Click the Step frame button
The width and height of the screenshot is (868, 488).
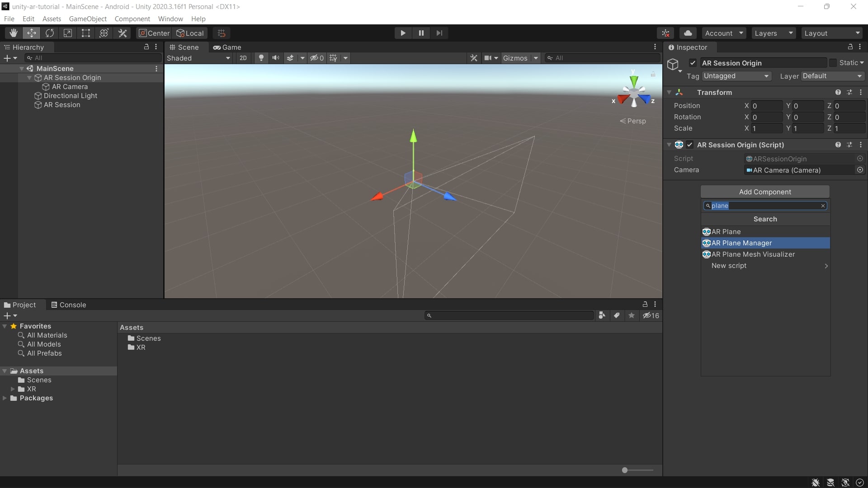click(439, 33)
